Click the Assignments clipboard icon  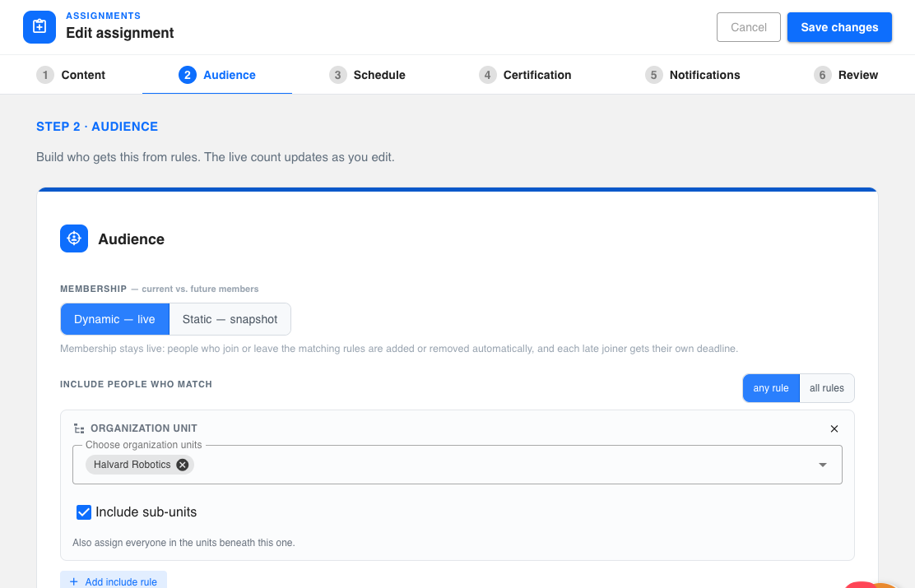(39, 27)
